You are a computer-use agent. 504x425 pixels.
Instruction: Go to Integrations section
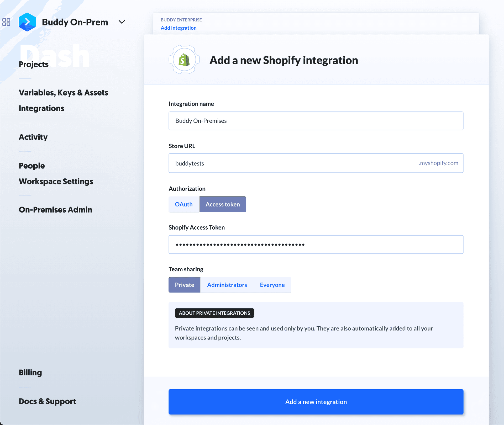tap(41, 108)
